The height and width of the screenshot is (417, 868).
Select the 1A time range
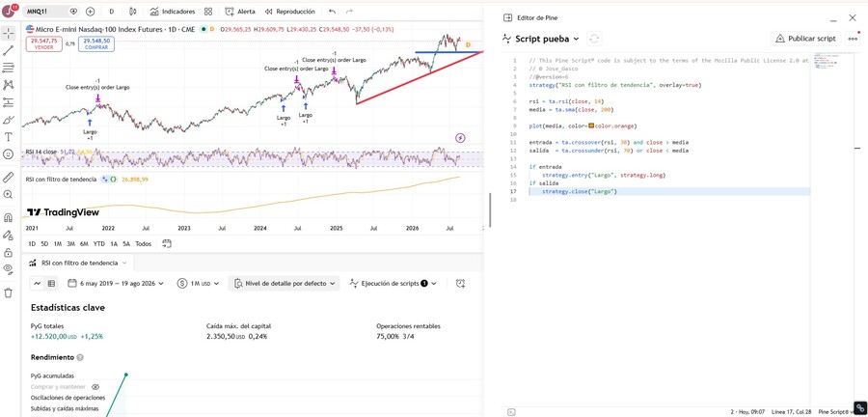[x=114, y=243]
